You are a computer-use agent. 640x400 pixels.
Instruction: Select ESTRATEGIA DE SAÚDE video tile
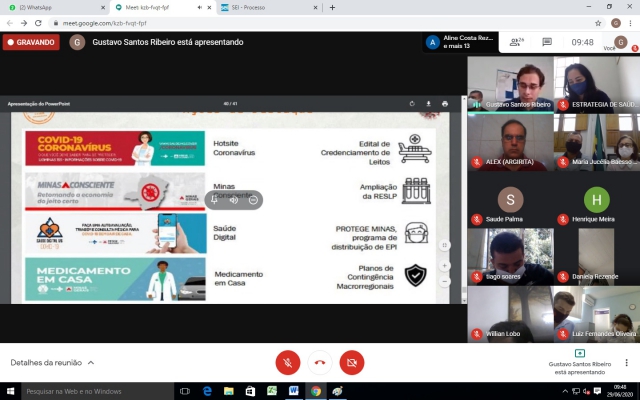[x=597, y=84]
